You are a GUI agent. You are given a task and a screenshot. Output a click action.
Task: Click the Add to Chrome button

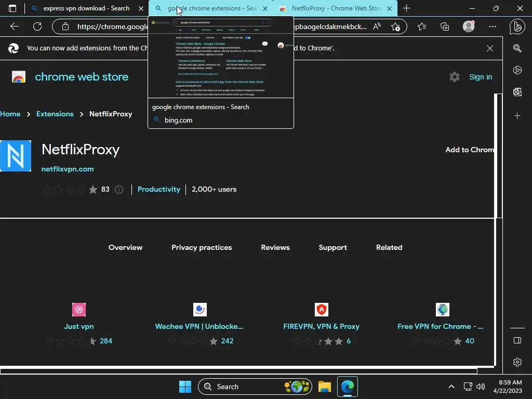point(470,150)
